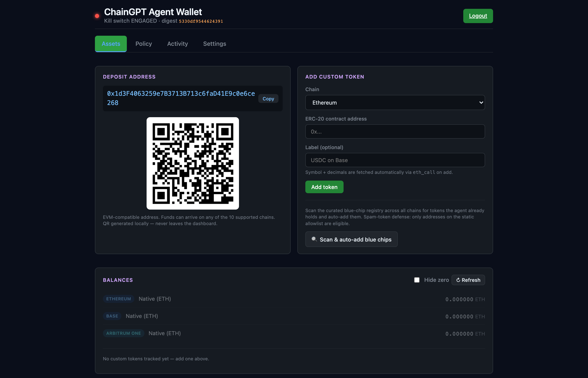Select the deposit address text 0x1d3F...
The height and width of the screenshot is (378, 588).
click(x=181, y=98)
